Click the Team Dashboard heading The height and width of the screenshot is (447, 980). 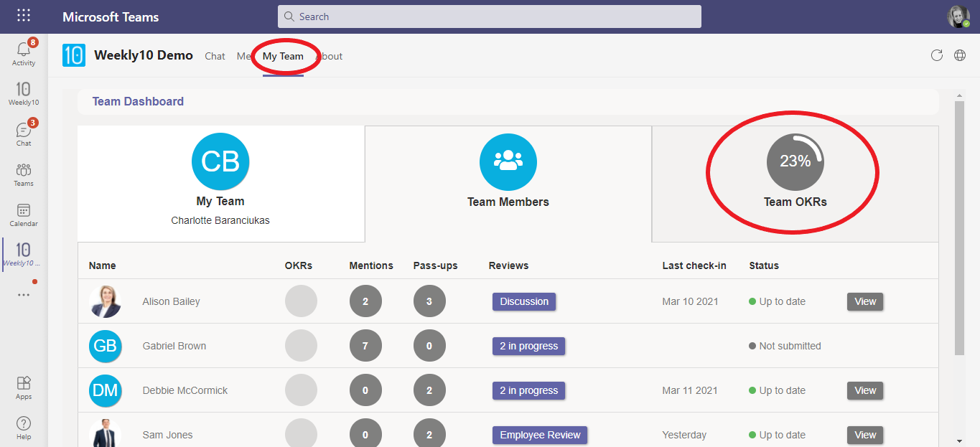coord(138,102)
